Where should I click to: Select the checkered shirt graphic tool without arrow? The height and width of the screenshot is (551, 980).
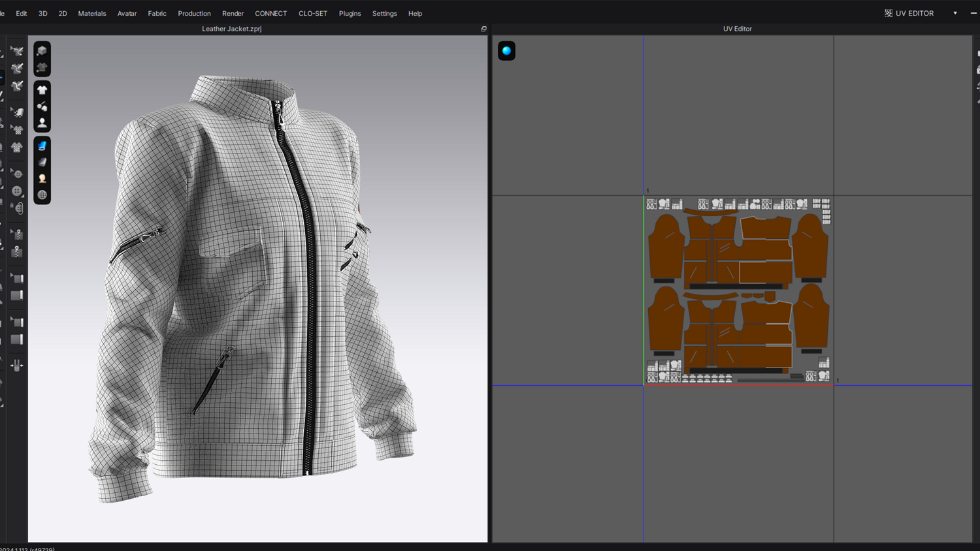tap(17, 147)
